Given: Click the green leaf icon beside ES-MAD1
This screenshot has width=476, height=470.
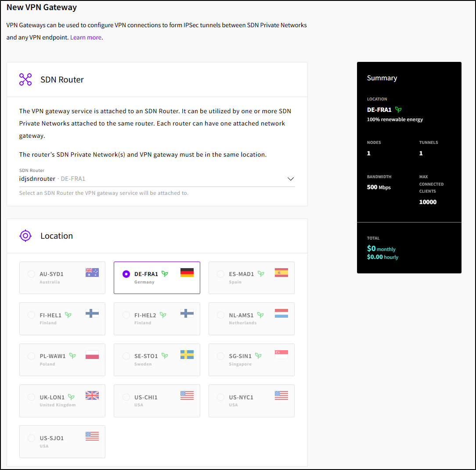Looking at the screenshot, I should [261, 274].
